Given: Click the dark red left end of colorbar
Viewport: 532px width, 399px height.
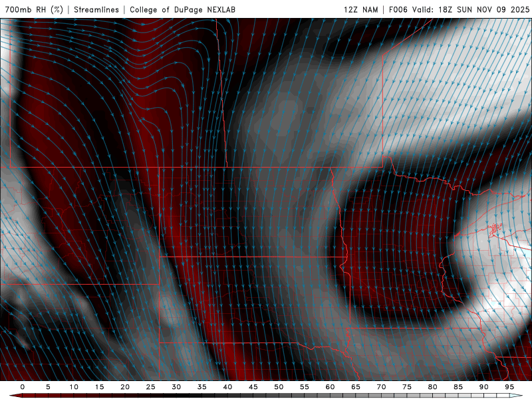Looking at the screenshot, I should tap(15, 396).
